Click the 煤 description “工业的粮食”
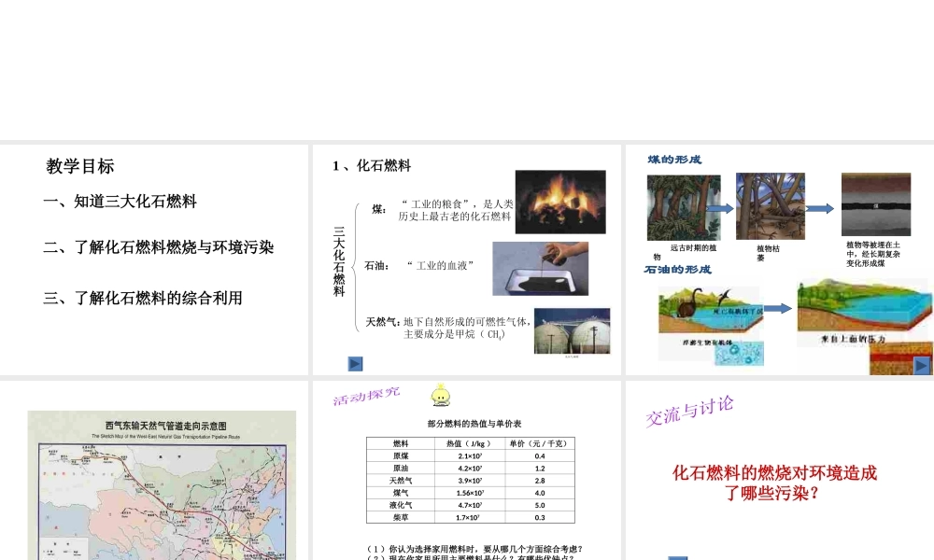 pos(457,210)
